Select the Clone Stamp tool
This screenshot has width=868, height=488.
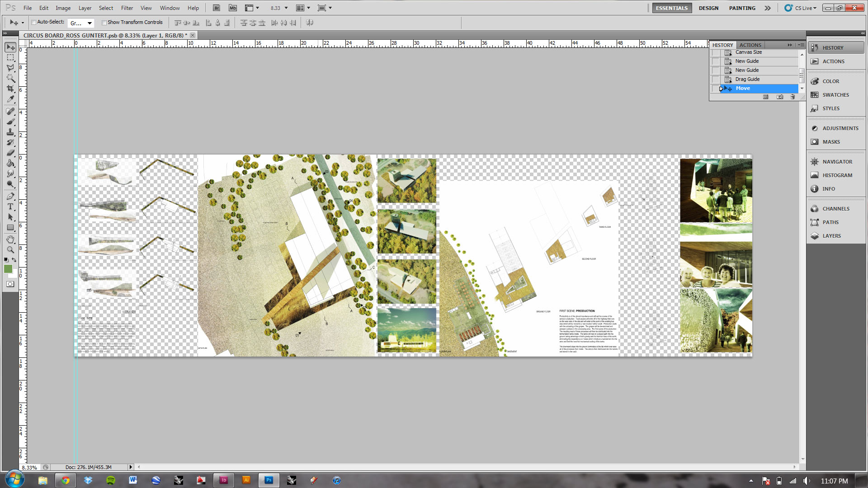10,132
